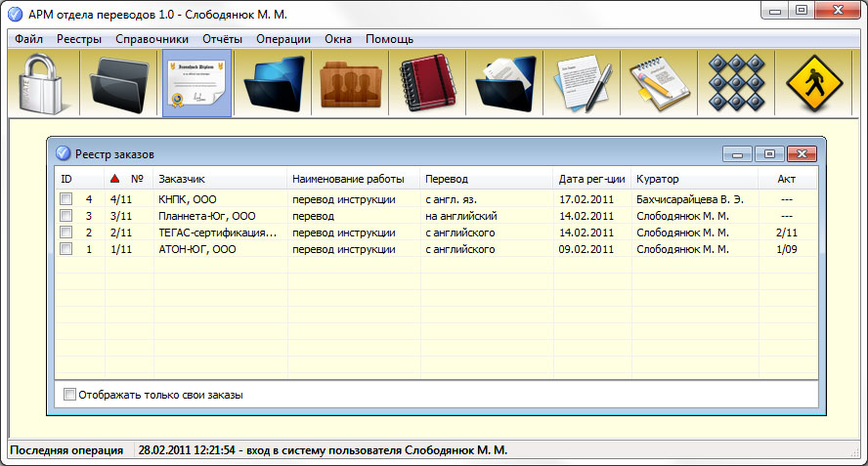The width and height of the screenshot is (868, 466).
Task: Select the diploma certificate toolbar icon
Action: click(x=196, y=83)
